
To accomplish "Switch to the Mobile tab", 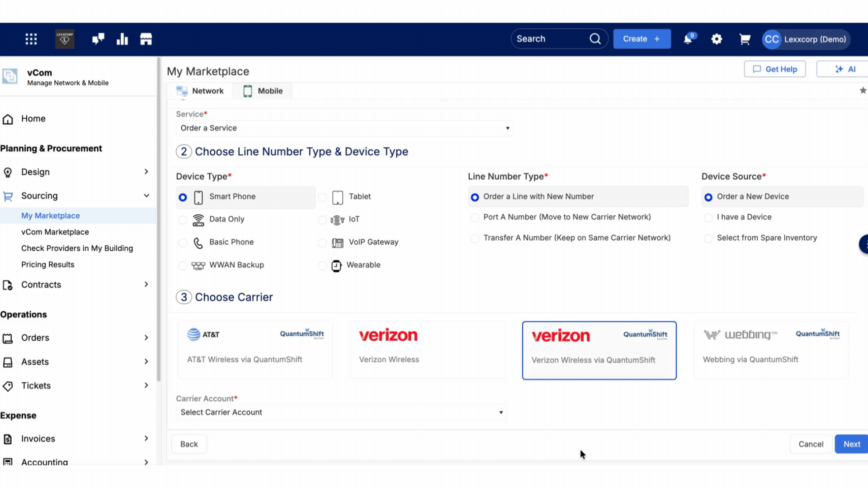I will [263, 91].
